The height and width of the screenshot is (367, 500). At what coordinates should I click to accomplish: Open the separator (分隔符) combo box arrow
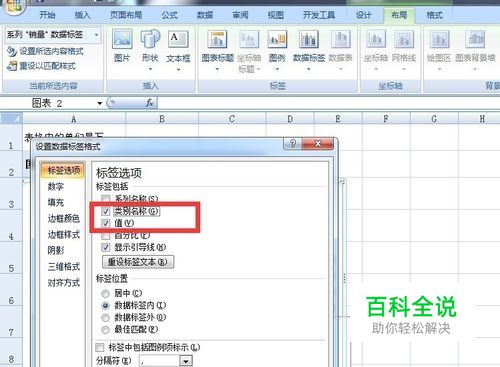186,361
